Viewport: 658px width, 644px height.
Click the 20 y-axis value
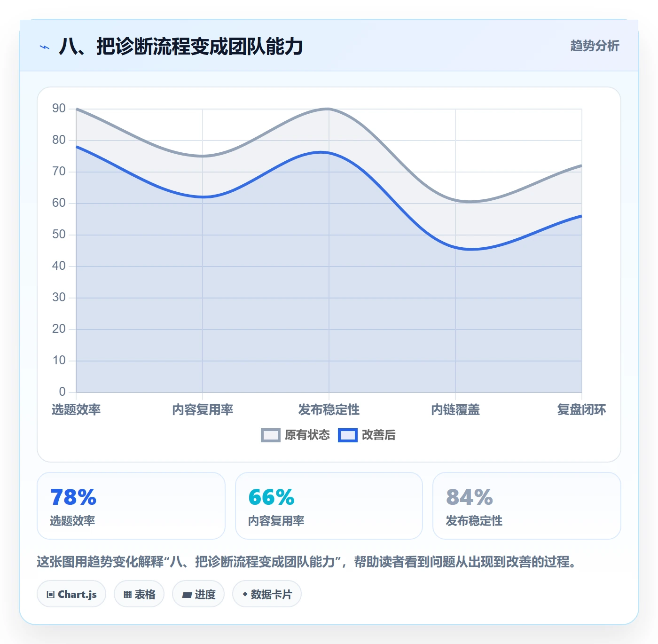pyautogui.click(x=59, y=329)
